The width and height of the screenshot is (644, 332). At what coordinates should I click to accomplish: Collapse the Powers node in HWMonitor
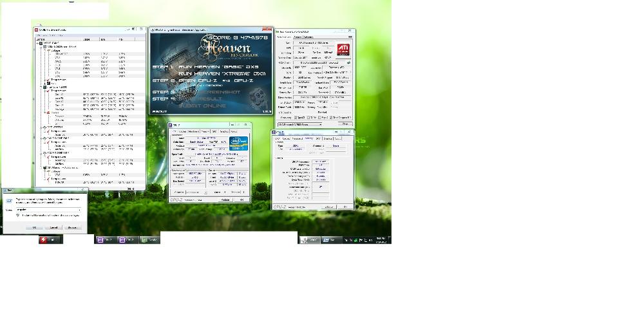pos(45,113)
